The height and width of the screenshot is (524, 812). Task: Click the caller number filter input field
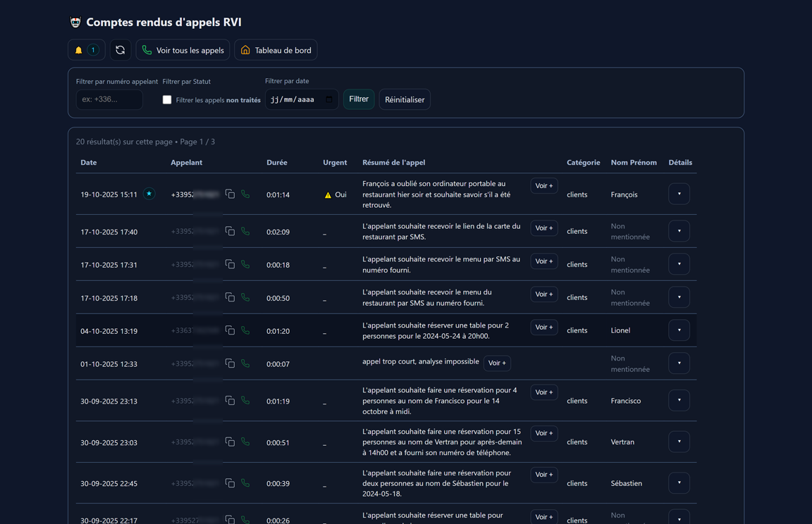109,99
